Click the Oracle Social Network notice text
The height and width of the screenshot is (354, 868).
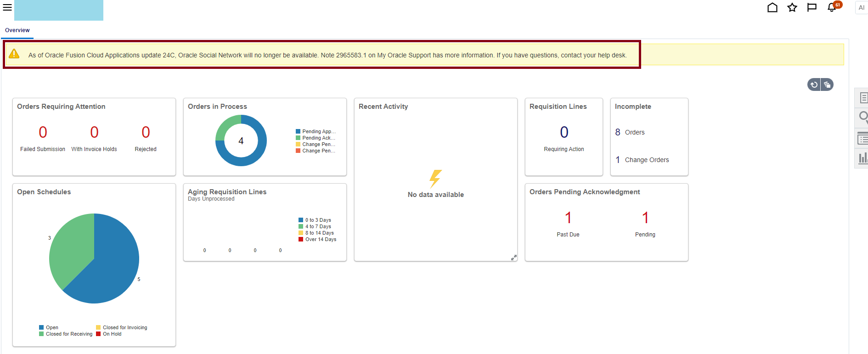327,55
